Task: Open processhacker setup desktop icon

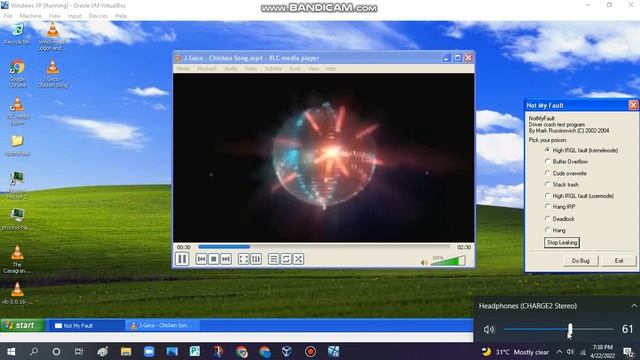Action: (17, 219)
